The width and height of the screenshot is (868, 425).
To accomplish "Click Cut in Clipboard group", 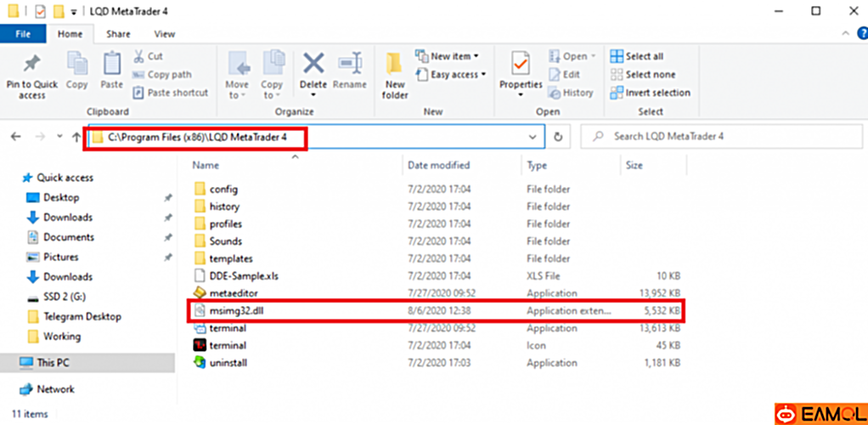I will click(x=148, y=56).
